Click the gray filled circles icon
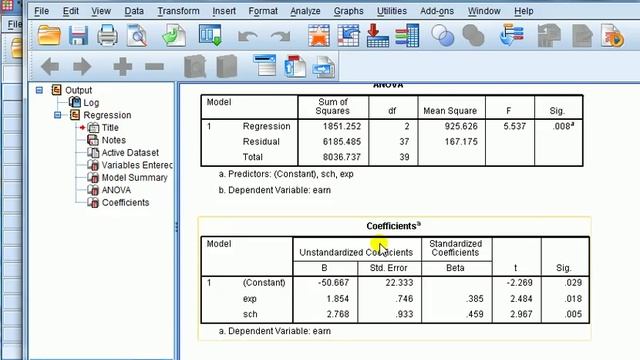Viewport: 640px width, 360px height. 473,36
